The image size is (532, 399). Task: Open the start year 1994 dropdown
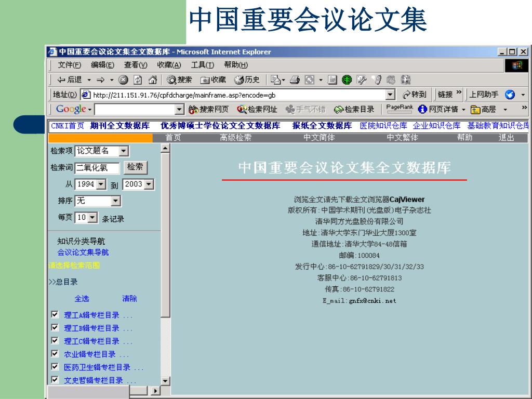coord(101,184)
